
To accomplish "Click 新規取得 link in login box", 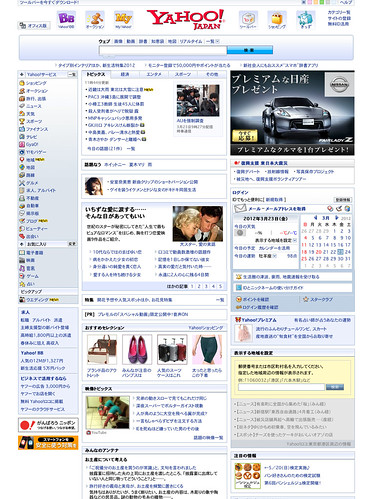I will (x=275, y=200).
